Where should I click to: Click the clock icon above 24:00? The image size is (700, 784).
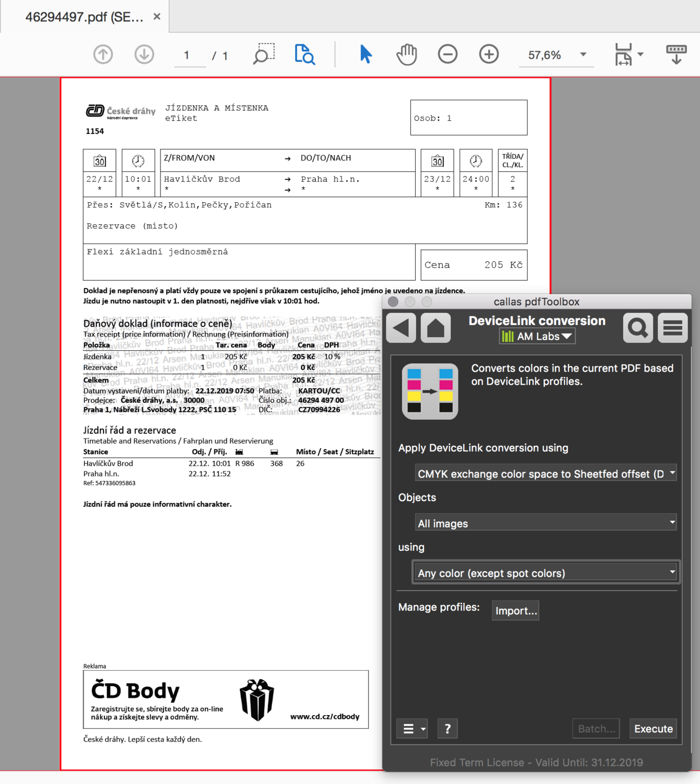coord(476,161)
